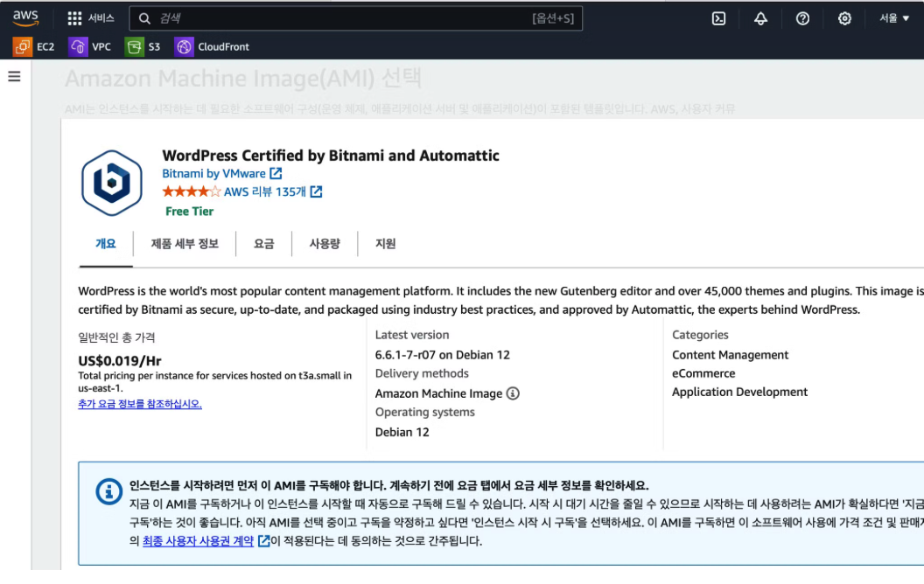
Task: Open EC2 shortcut icon
Action: pos(23,46)
